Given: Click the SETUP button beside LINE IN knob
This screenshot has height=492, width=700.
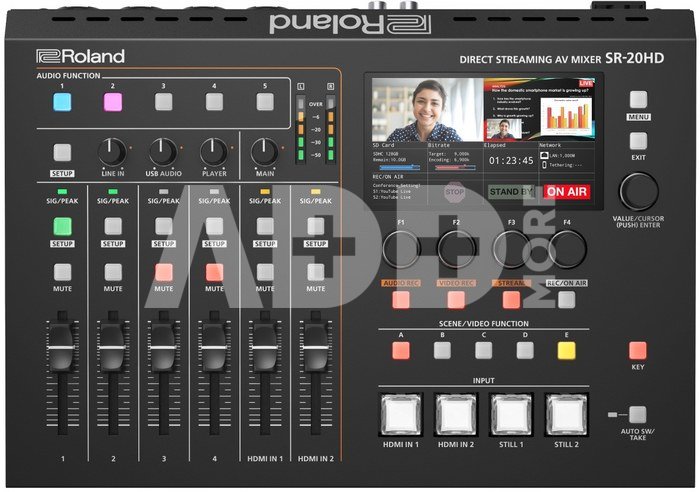Looking at the screenshot, I should pyautogui.click(x=62, y=153).
